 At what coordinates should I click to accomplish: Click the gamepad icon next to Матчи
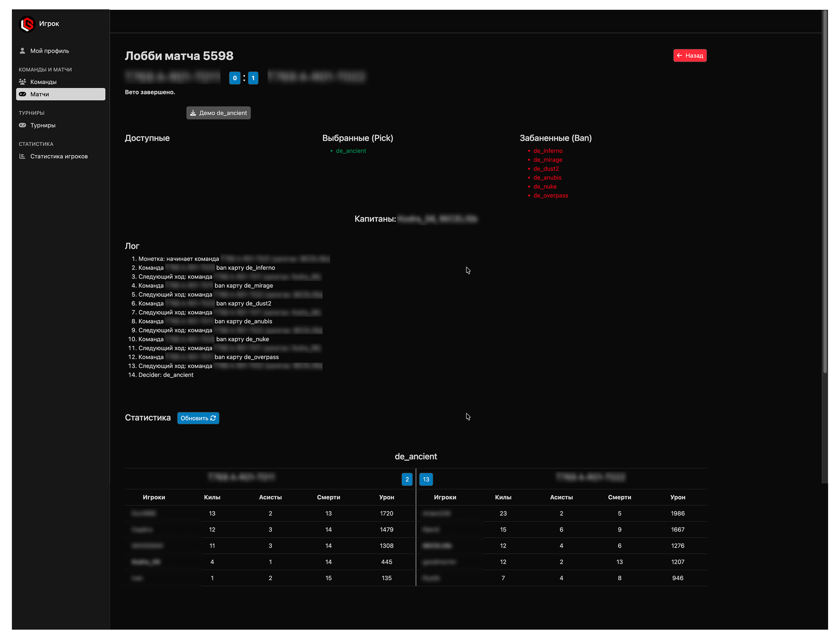click(23, 94)
